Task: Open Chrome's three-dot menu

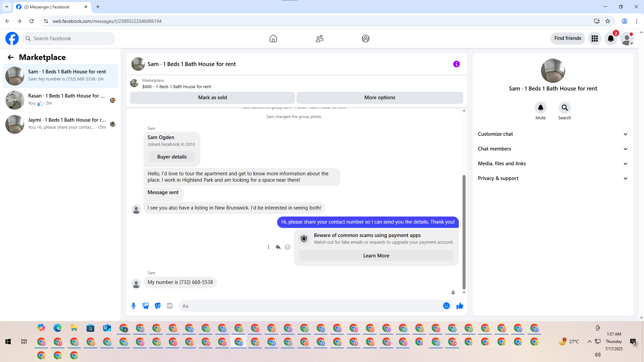Action: (637, 21)
